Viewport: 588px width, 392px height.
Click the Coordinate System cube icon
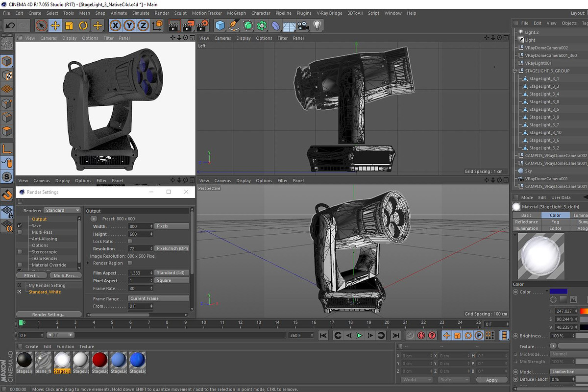coord(156,25)
